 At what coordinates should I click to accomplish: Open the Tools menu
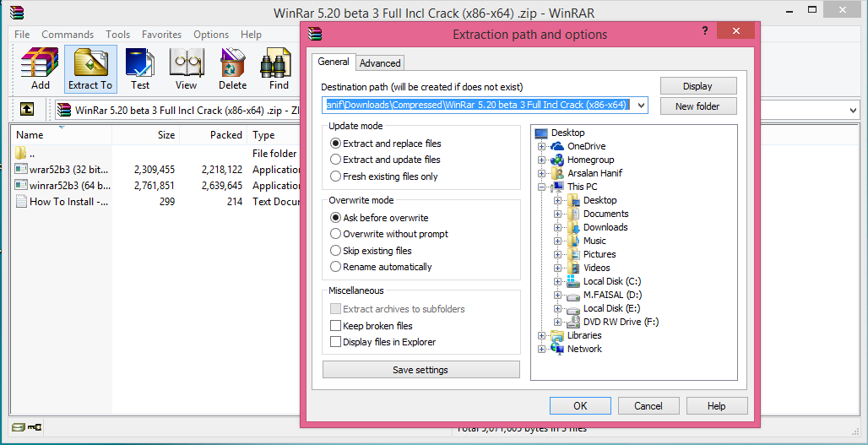click(x=118, y=35)
